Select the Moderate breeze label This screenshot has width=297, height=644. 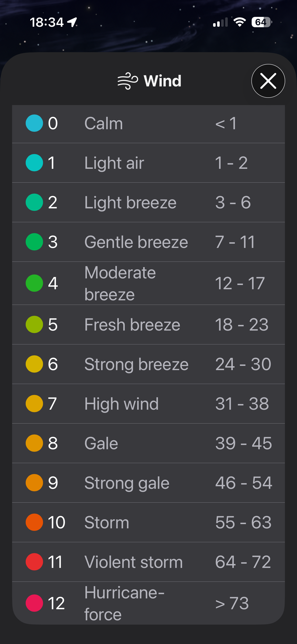pos(120,283)
